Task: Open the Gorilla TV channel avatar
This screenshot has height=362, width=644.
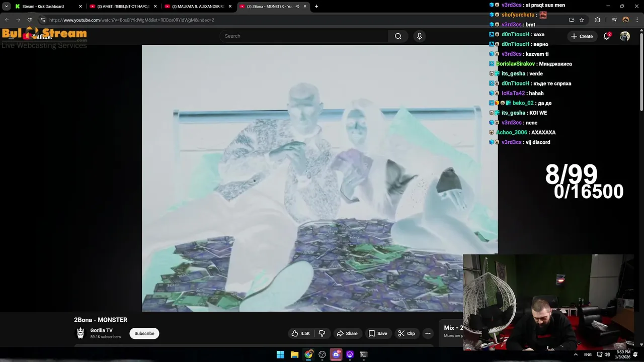Action: (80, 333)
